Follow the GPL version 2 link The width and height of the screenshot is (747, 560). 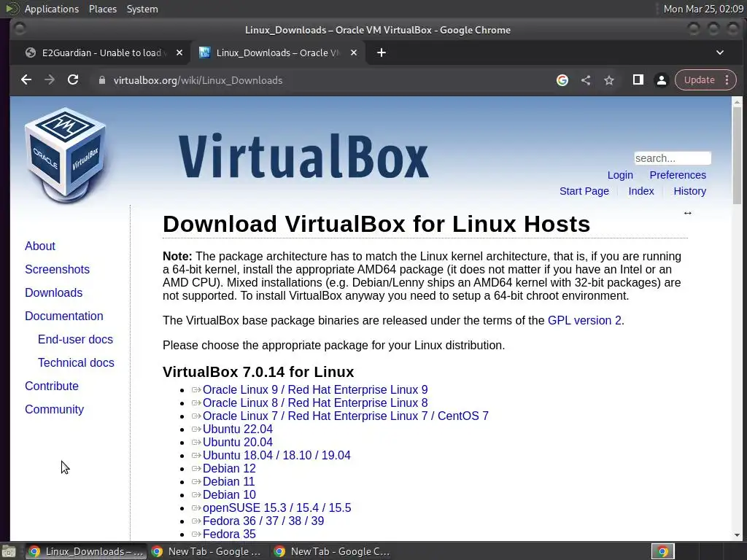point(584,321)
